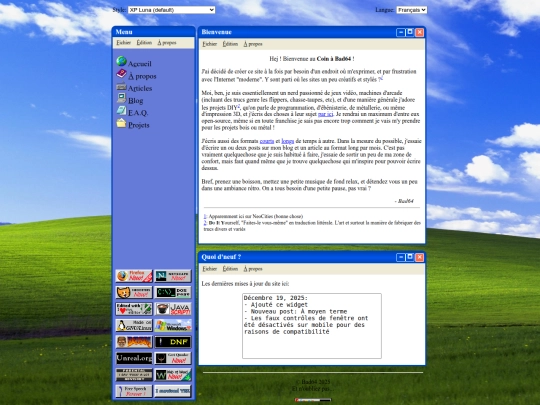
Task: Click the Made on GNU/Linux penguin badge
Action: (134, 325)
